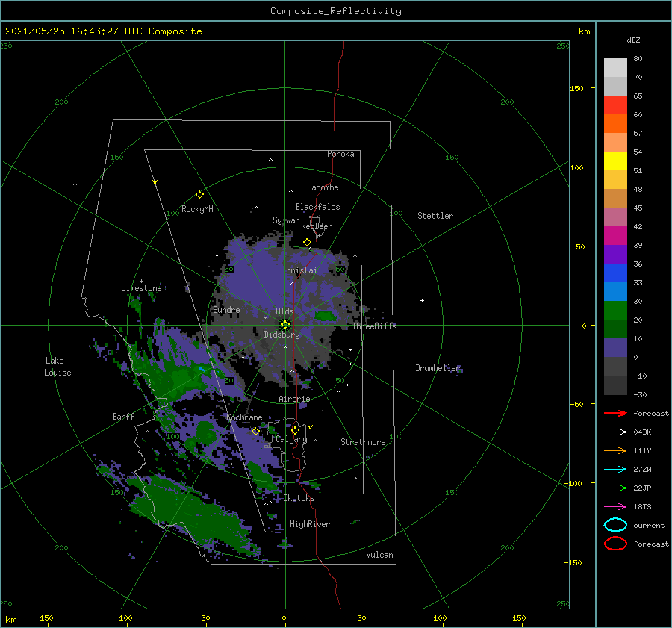Pick the magenta 39-42 dBZ swatch
Screen dimensions: 672x628
[615, 236]
